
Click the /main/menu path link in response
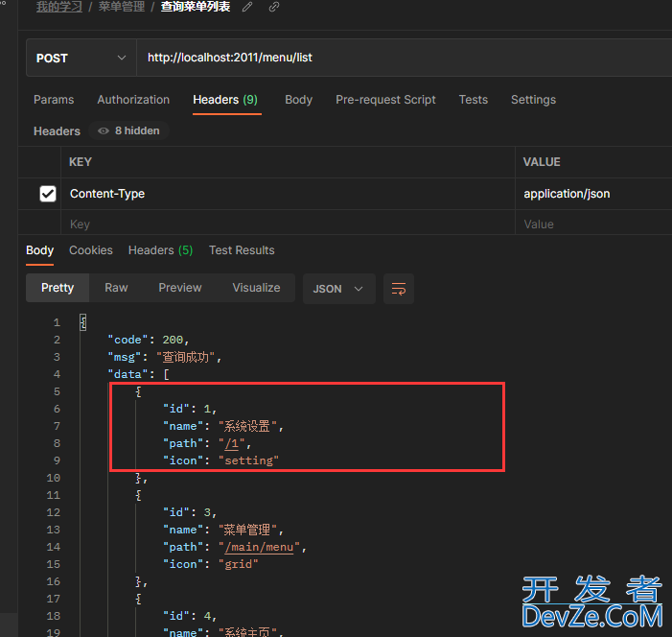pos(259,548)
